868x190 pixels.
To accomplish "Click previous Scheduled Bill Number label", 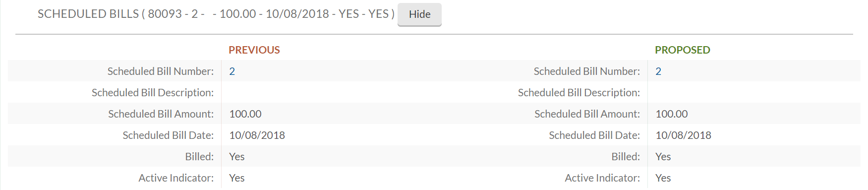I will [x=161, y=71].
